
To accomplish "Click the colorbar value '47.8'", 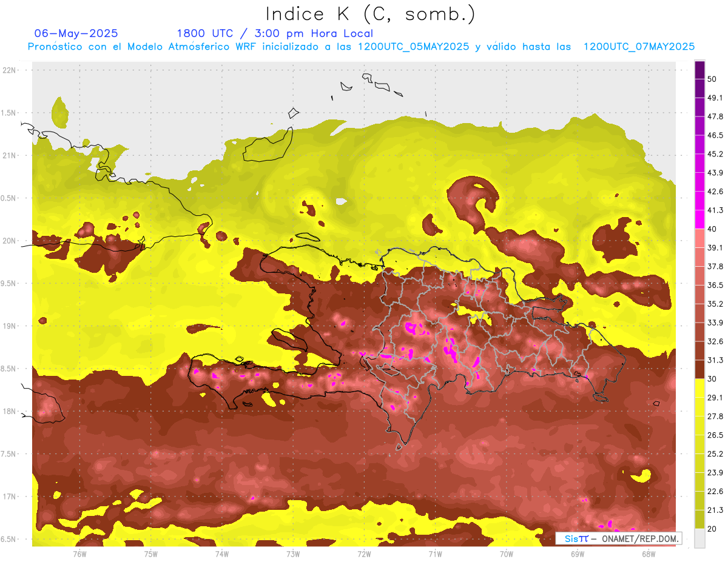I will [715, 117].
